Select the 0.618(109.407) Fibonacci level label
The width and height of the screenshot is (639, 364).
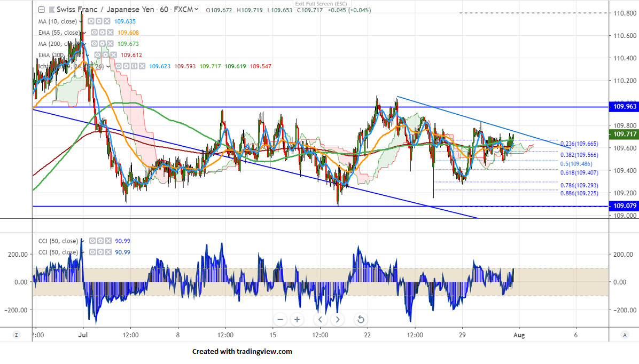[579, 172]
